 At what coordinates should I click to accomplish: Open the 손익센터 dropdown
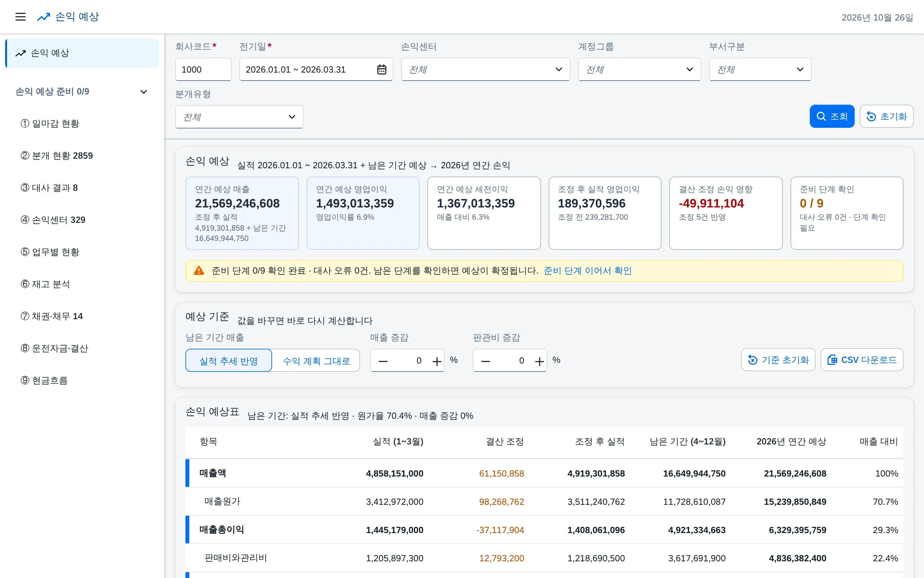[x=485, y=70]
